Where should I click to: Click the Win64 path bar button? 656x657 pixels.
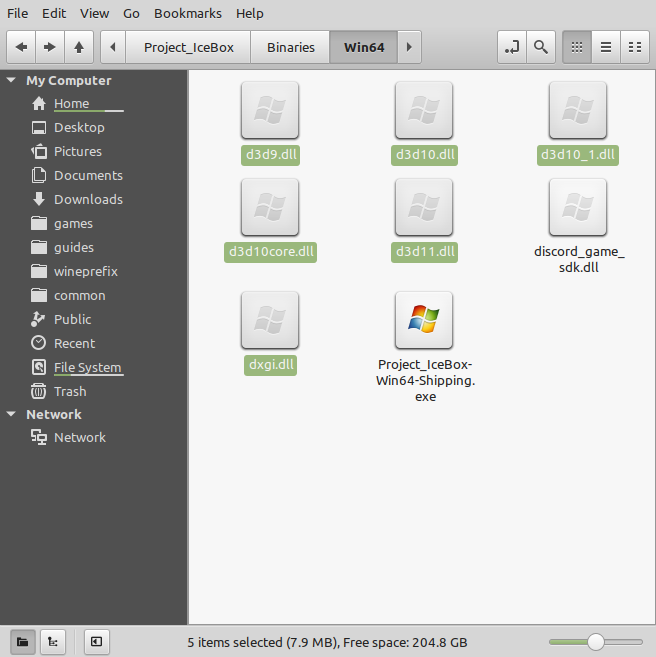364,47
